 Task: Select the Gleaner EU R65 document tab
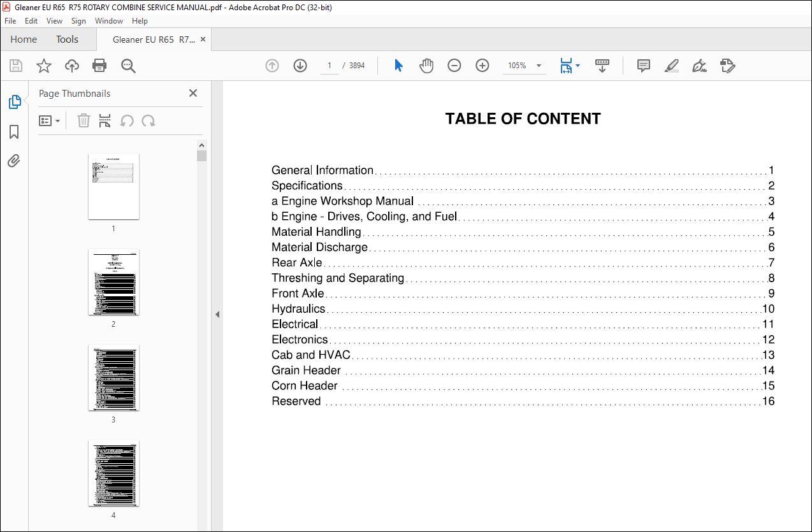click(x=154, y=40)
